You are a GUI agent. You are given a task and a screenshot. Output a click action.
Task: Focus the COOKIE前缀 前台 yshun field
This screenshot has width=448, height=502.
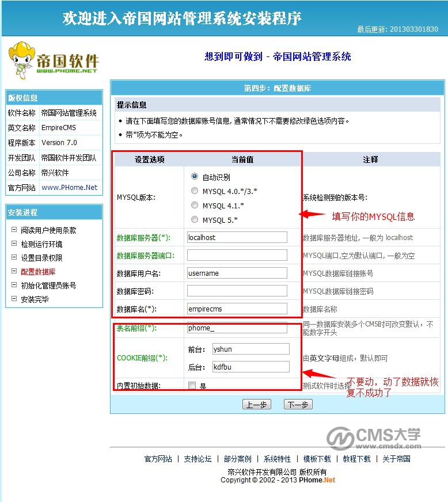(250, 349)
